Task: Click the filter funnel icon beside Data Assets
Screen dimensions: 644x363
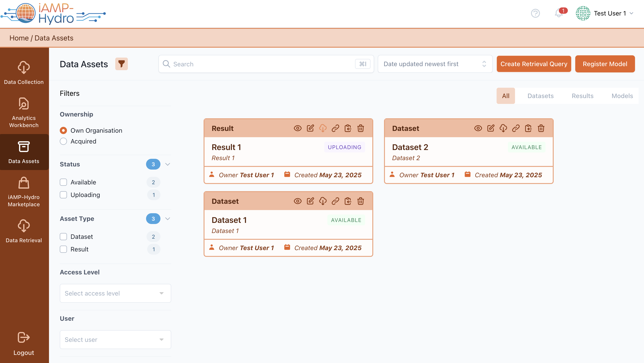Action: (x=121, y=64)
